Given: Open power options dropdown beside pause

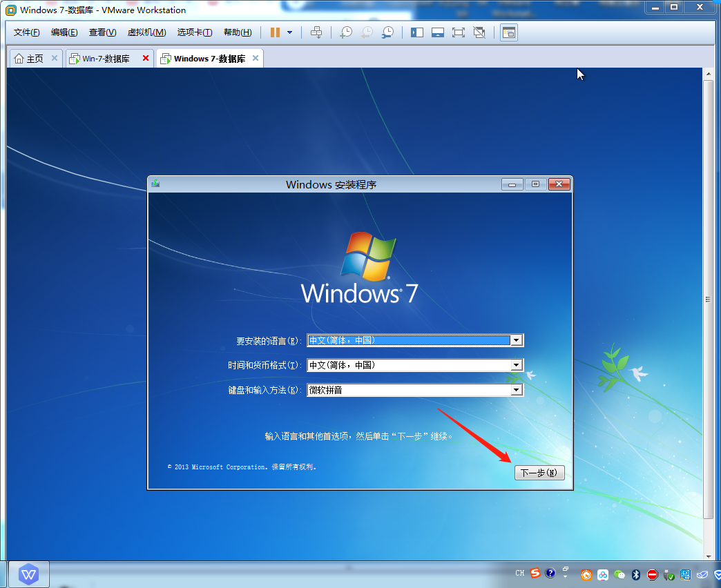Looking at the screenshot, I should point(289,32).
